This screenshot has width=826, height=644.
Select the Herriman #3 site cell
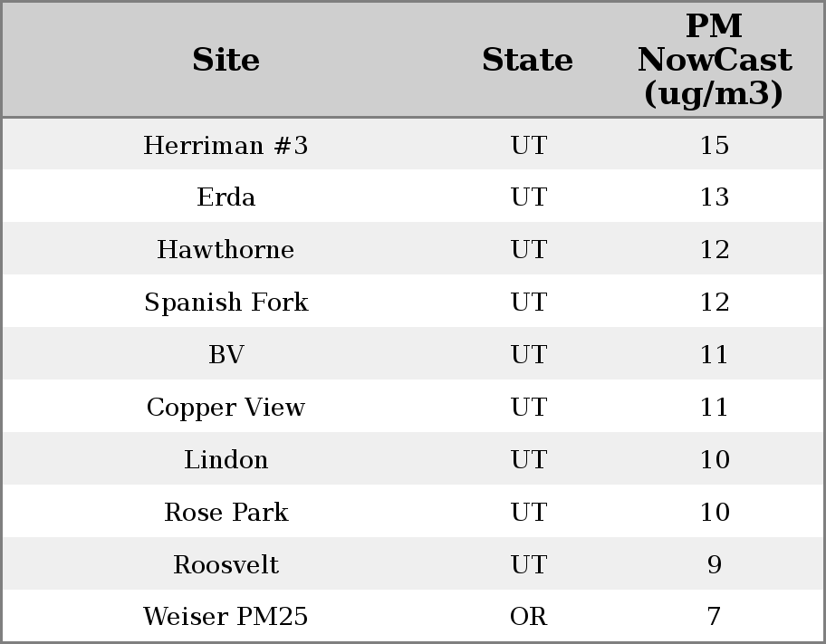coord(226,145)
